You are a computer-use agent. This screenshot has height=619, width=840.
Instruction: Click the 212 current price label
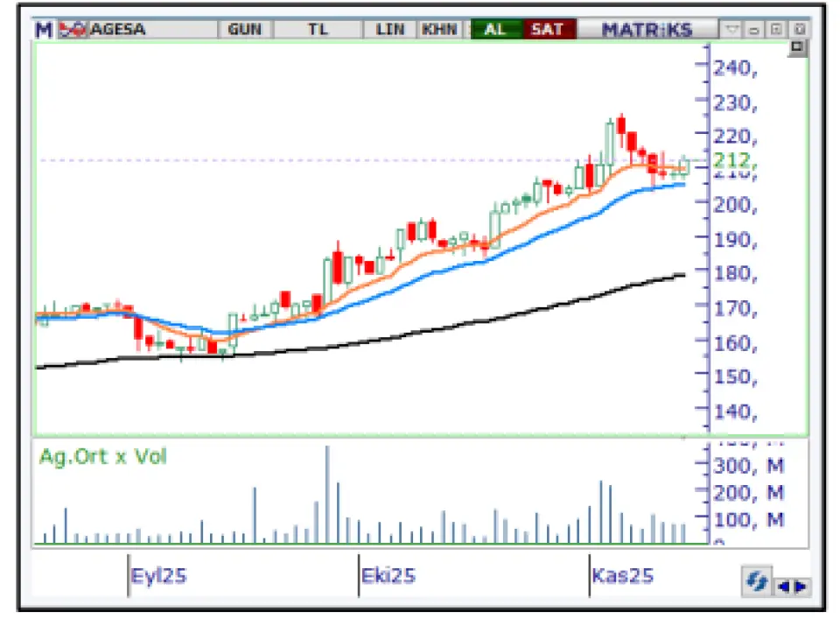733,160
